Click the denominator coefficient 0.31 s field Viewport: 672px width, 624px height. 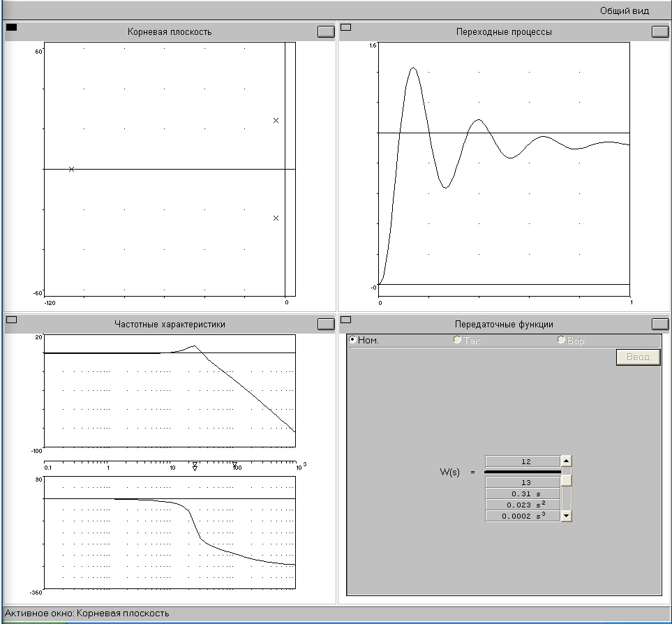click(523, 493)
